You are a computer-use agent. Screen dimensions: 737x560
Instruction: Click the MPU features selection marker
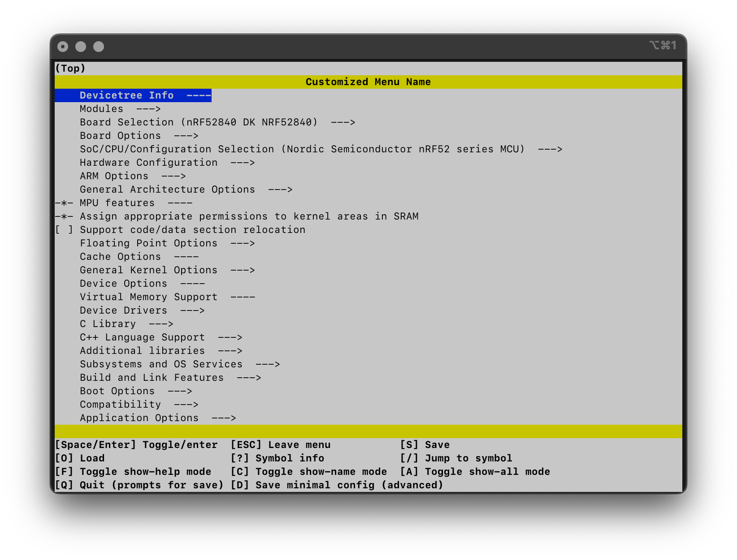click(64, 203)
